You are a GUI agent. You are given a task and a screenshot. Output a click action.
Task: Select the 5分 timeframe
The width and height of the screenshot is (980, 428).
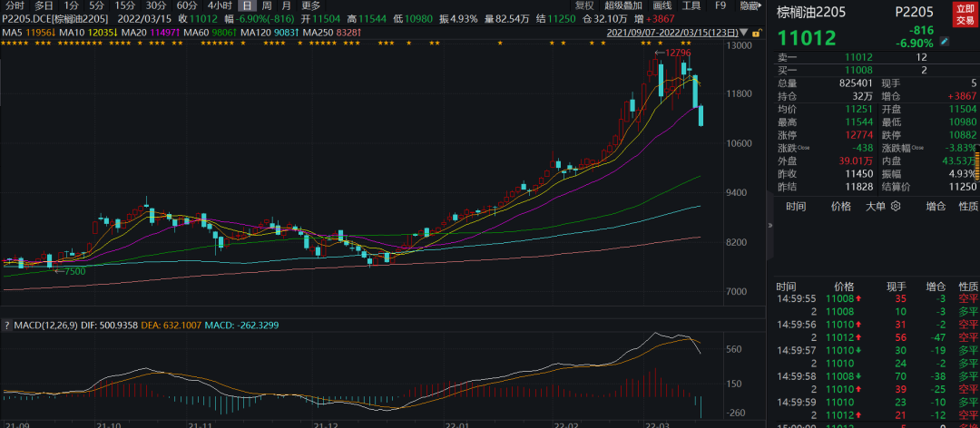[x=96, y=5]
